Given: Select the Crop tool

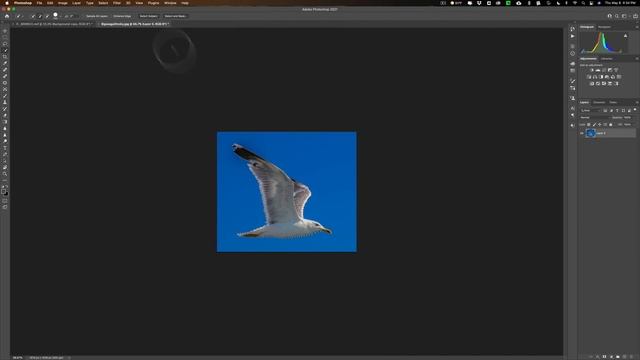Looking at the screenshot, I should (x=5, y=57).
